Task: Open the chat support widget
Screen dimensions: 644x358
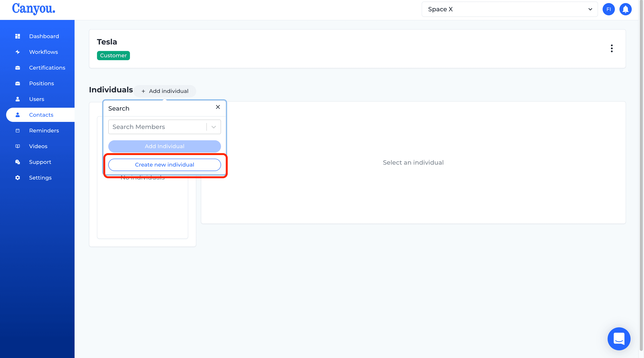Action: point(619,339)
